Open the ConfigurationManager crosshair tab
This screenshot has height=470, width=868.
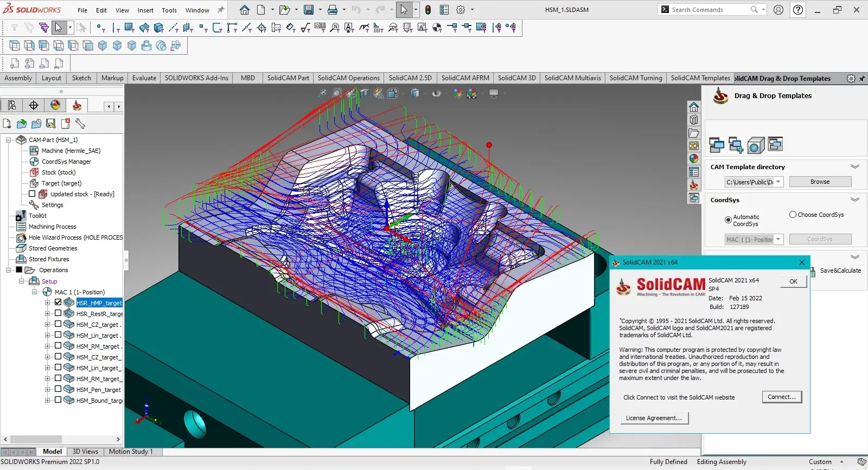pyautogui.click(x=34, y=105)
